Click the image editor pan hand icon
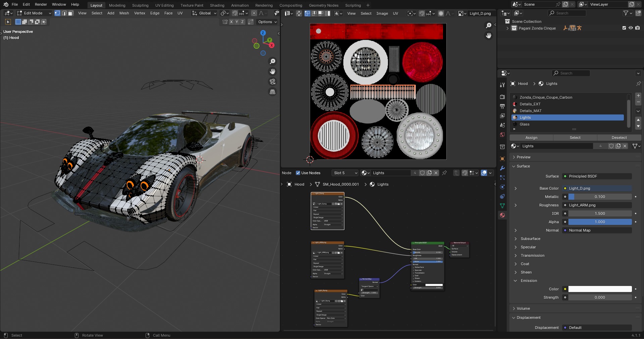Image resolution: width=644 pixels, height=339 pixels. (x=489, y=36)
